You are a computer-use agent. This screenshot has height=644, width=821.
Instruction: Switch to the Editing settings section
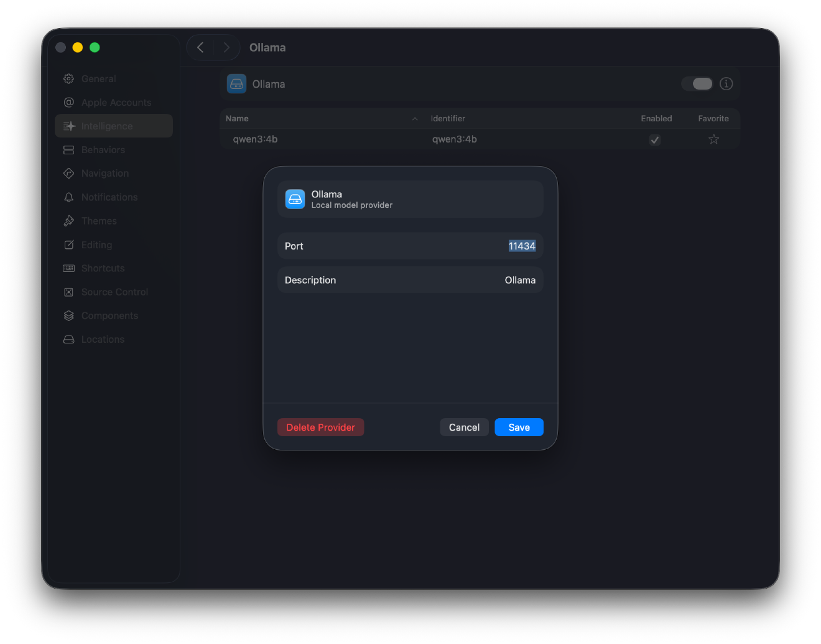96,245
